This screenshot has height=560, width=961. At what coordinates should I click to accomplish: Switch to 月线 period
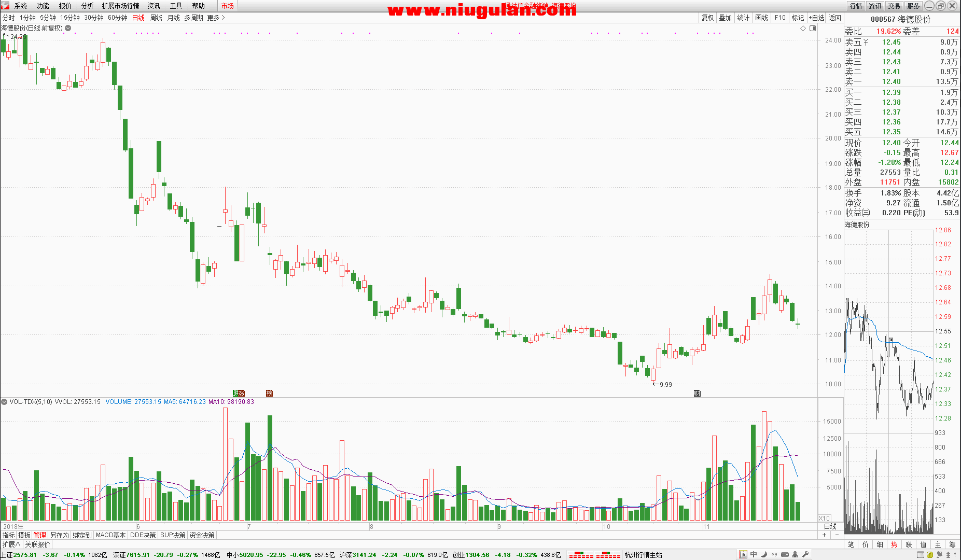point(174,18)
